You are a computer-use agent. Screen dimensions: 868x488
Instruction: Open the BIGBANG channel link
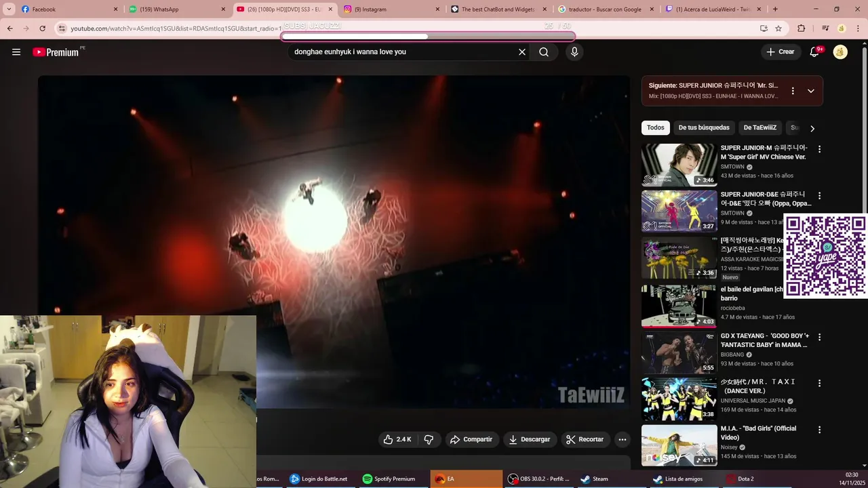732,354
